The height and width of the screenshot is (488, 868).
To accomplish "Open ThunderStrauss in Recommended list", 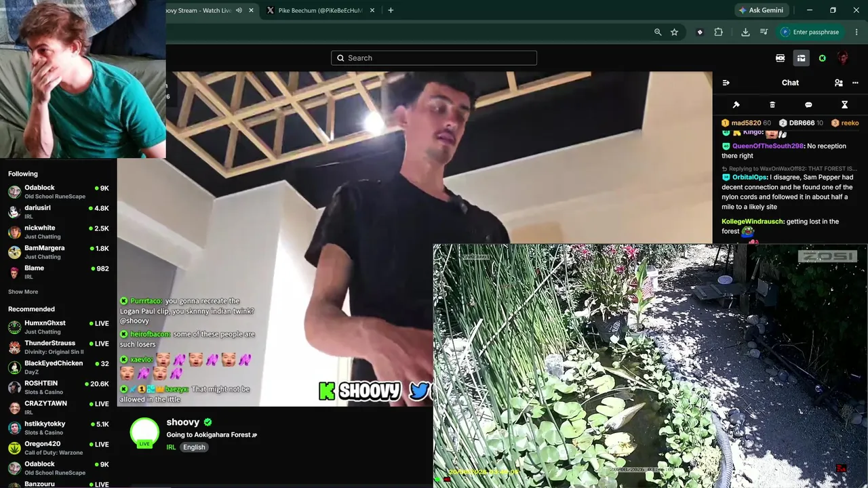I will (x=58, y=347).
